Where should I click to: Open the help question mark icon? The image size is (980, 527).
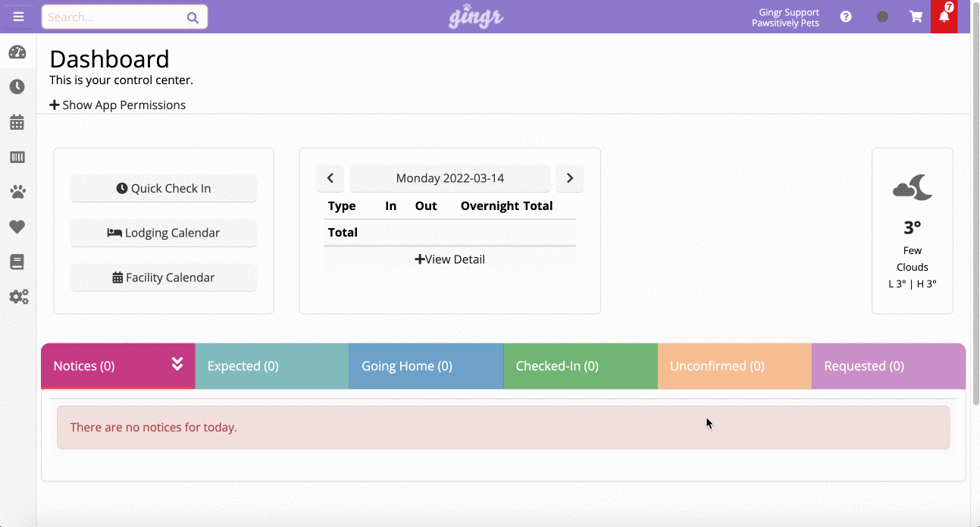846,17
